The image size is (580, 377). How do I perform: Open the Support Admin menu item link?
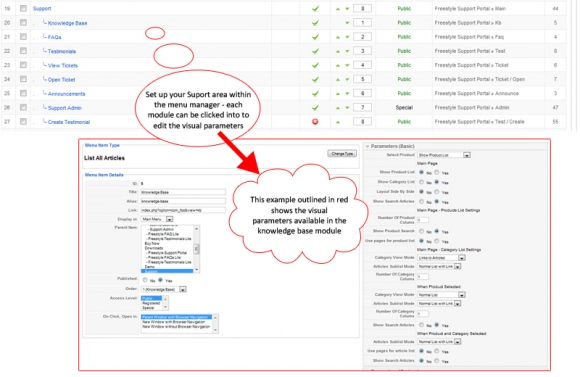[65, 108]
